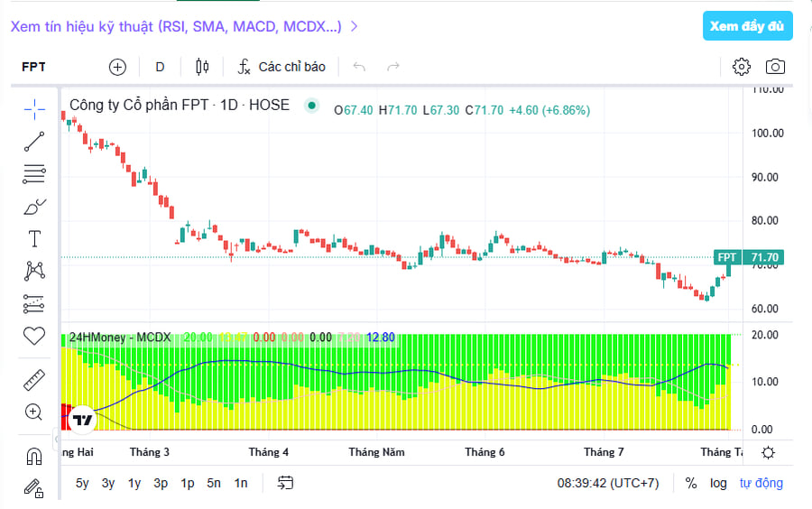Open time axis settings gear
The image size is (812, 509).
coord(768,452)
